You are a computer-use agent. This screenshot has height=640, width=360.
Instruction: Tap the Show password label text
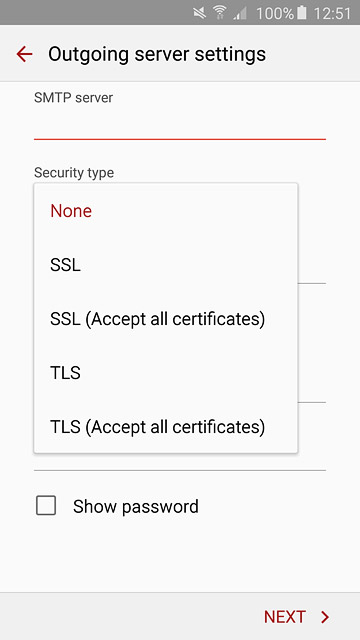[136, 507]
